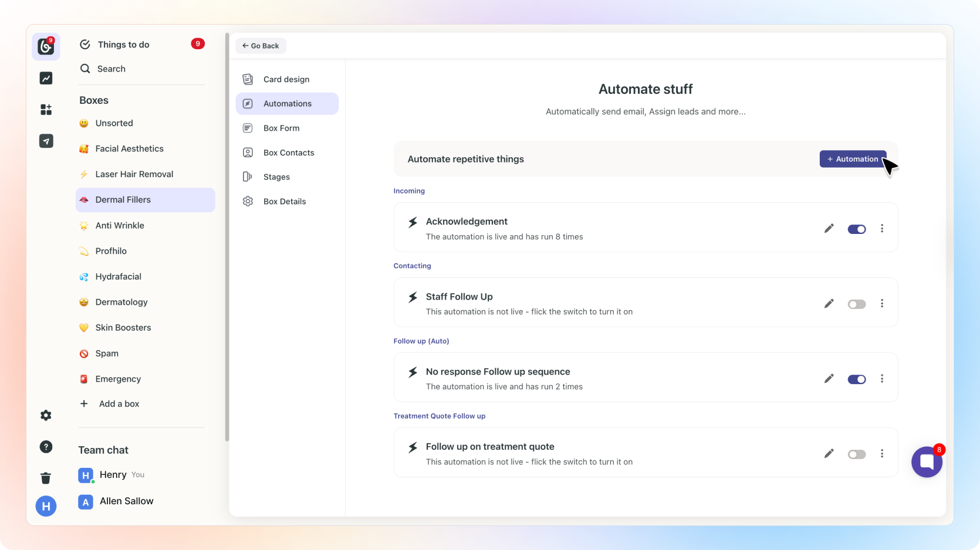The width and height of the screenshot is (980, 550).
Task: Enable the Staff Follow Up switch
Action: click(x=857, y=304)
